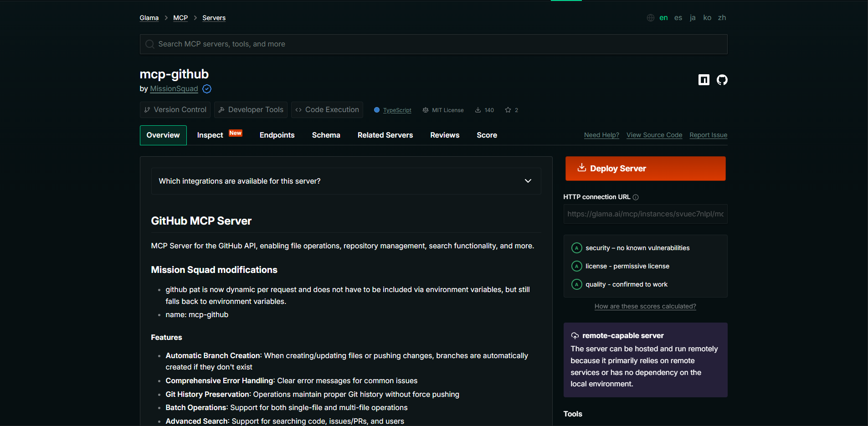The width and height of the screenshot is (868, 426).
Task: Click the verified badge next to MissionSquad
Action: click(206, 89)
